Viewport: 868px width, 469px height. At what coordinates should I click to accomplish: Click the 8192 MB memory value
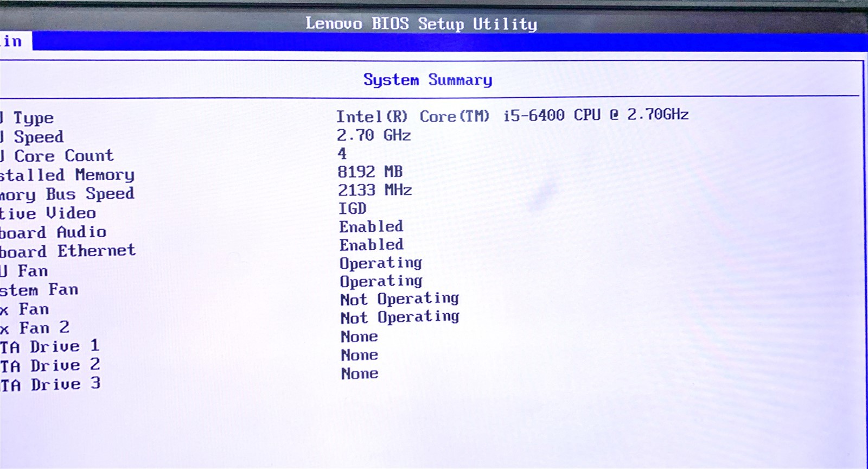coord(369,172)
